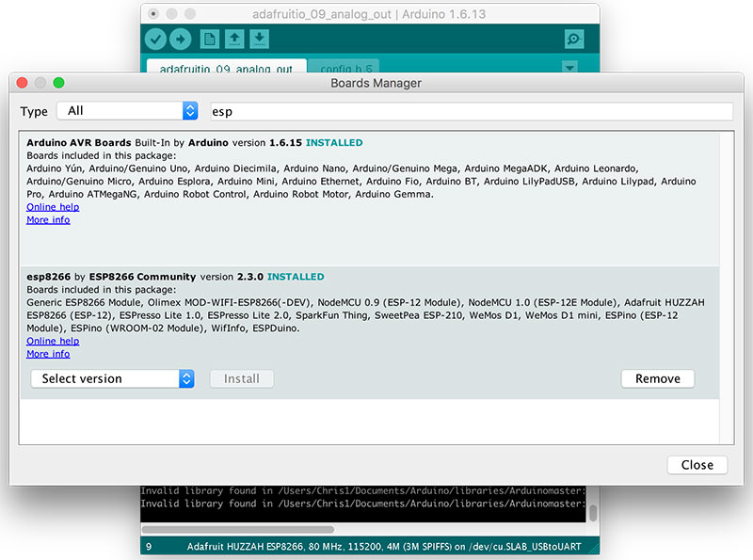Close the Boards Manager with Close button
The width and height of the screenshot is (753, 560).
pyautogui.click(x=697, y=465)
